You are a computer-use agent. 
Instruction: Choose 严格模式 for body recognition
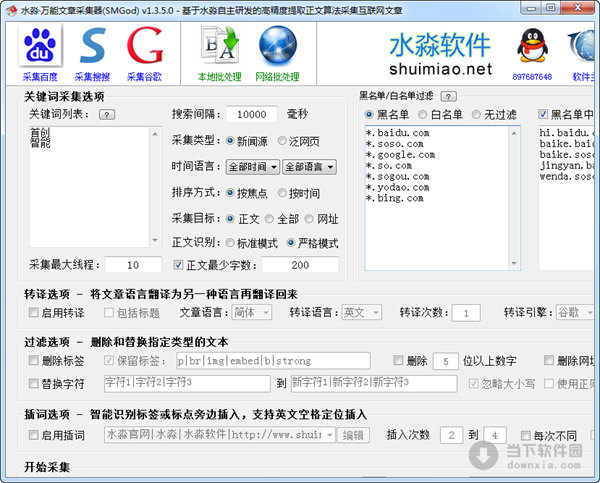pyautogui.click(x=291, y=243)
